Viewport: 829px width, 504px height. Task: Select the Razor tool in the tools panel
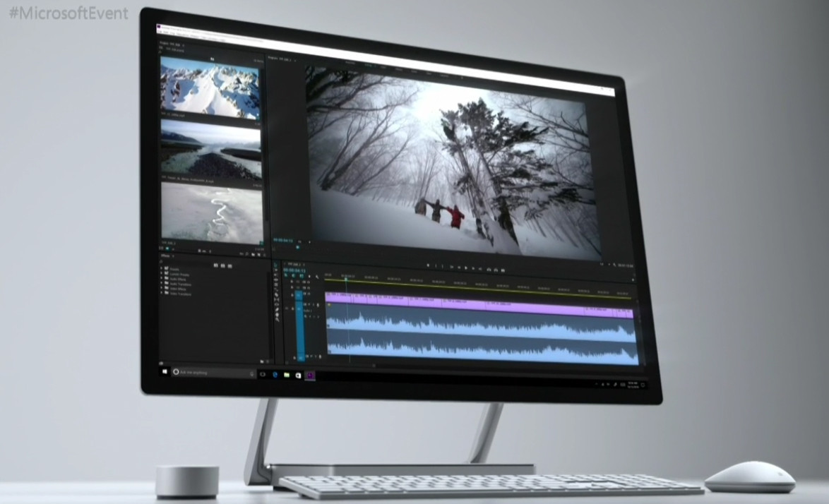point(276,295)
